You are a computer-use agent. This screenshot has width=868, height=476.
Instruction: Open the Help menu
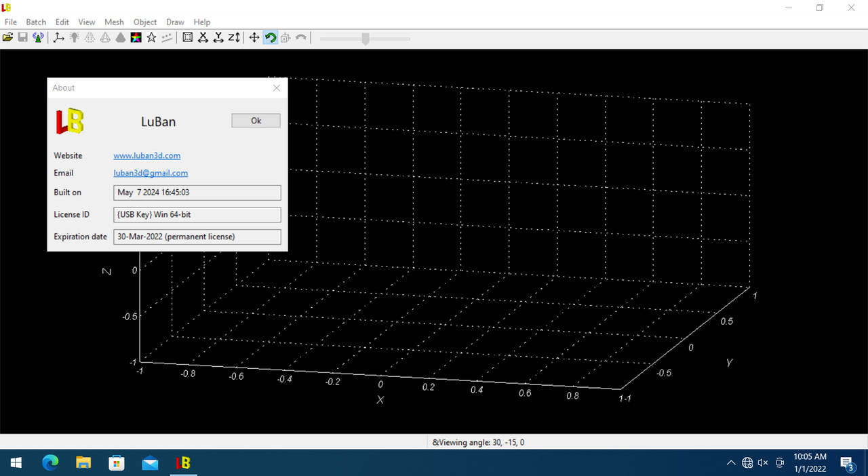point(202,22)
